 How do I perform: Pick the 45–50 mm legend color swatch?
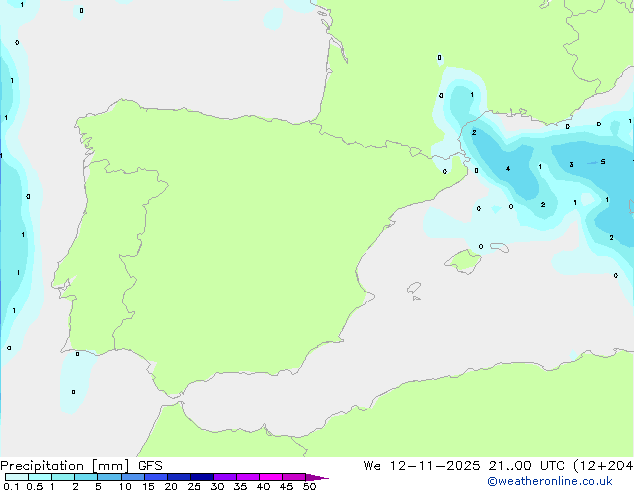coord(294,477)
